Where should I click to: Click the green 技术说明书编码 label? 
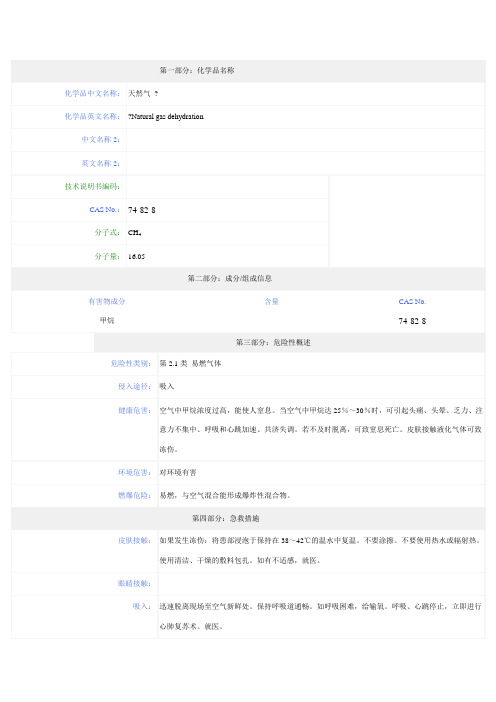(92, 186)
